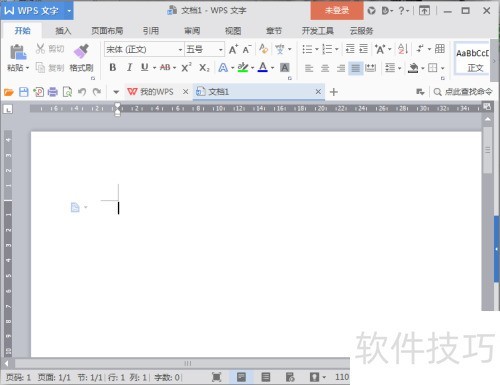Click the sort A-Z icon in ribbon

point(403,49)
